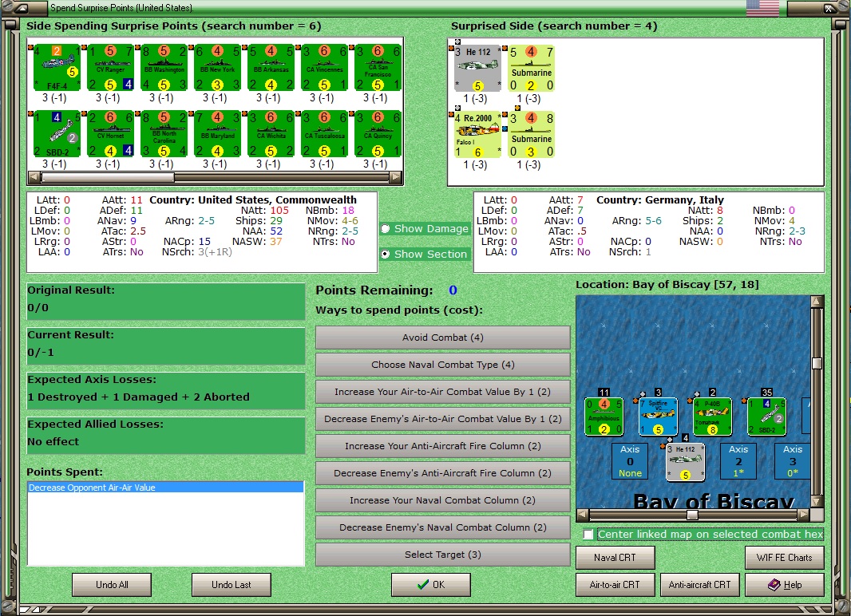Open the Air-to-air CRT chart
Screen dimensions: 851x616
coord(615,585)
